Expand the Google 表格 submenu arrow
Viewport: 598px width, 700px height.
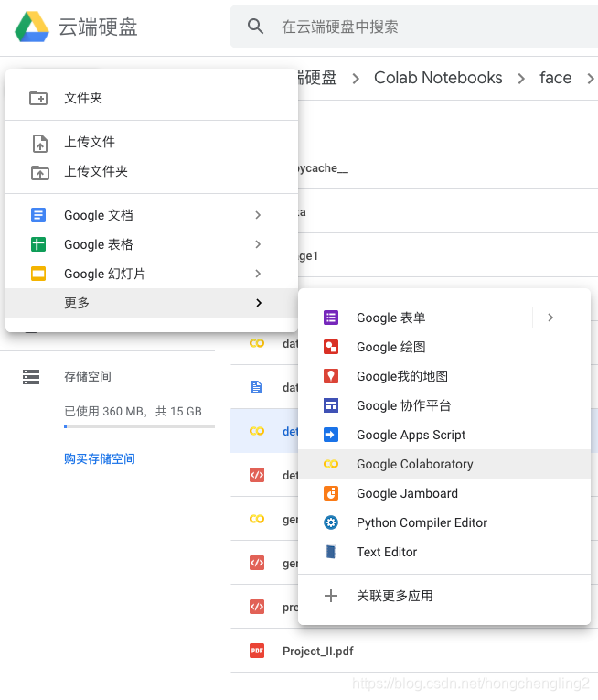click(258, 244)
